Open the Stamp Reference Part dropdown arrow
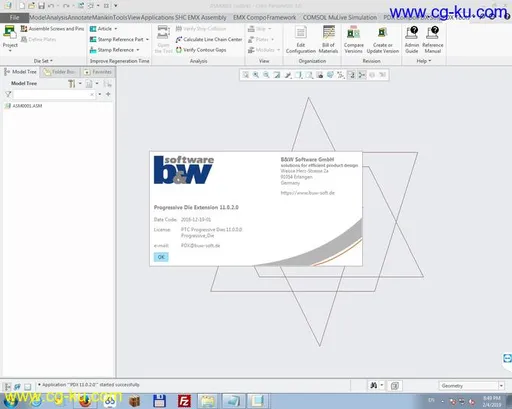 click(147, 39)
